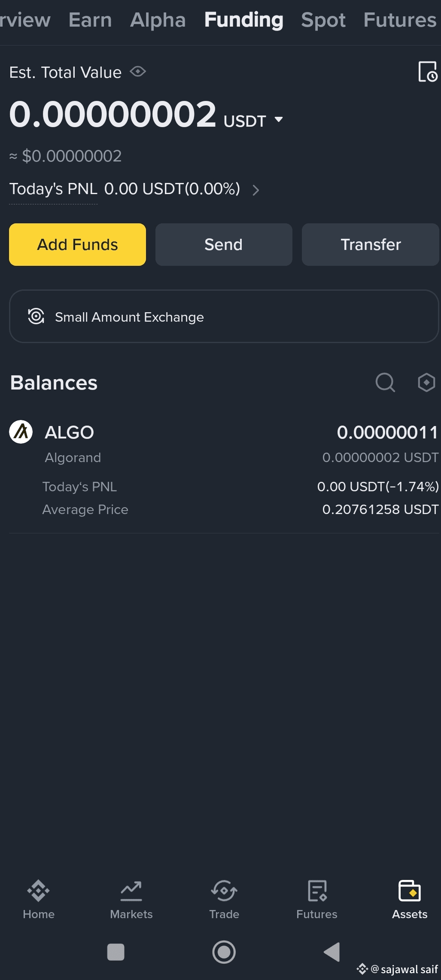
Task: Tap Android back navigation triangle
Action: pyautogui.click(x=332, y=952)
